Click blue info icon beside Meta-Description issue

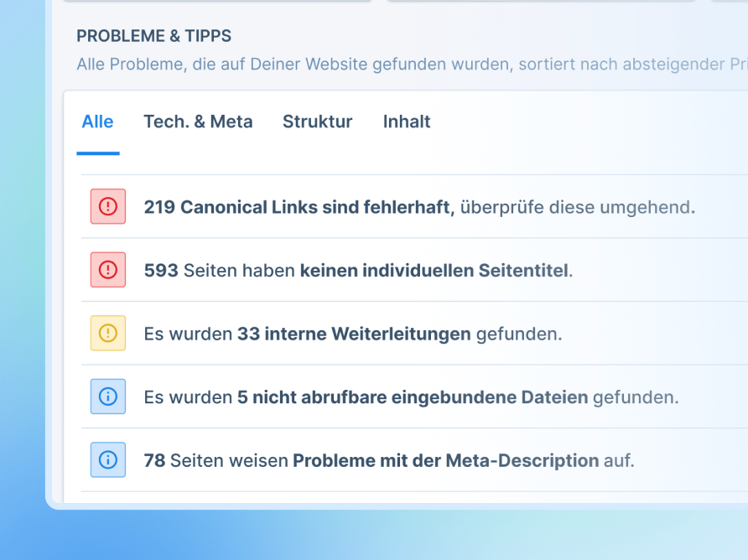click(x=108, y=460)
